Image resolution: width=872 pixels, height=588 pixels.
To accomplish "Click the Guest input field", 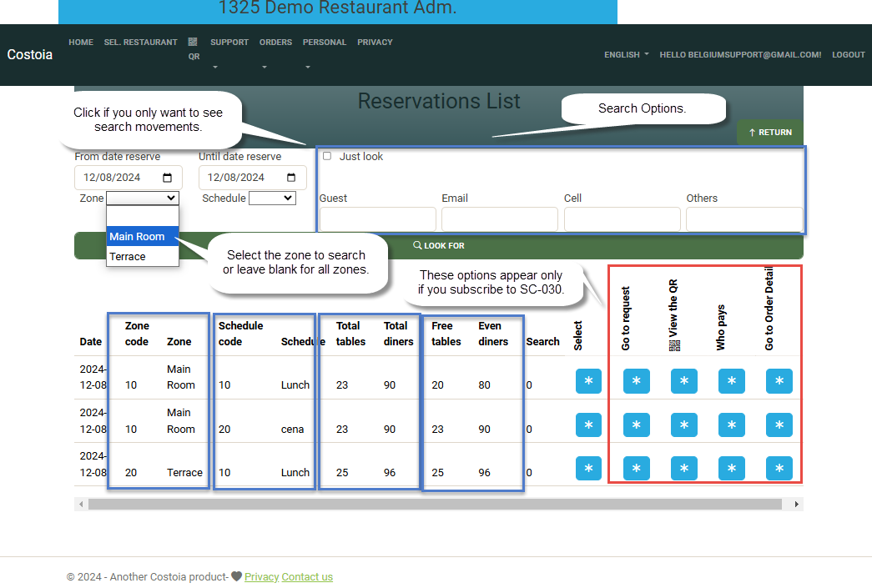I will [377, 219].
